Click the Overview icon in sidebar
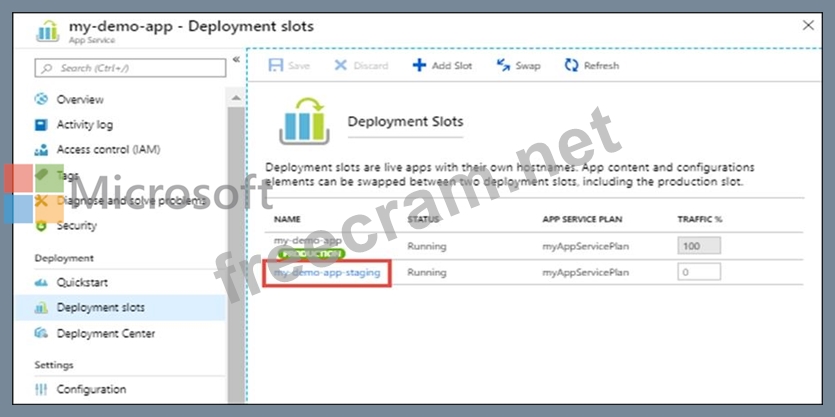Viewport: 835px width, 417px height. click(x=41, y=100)
